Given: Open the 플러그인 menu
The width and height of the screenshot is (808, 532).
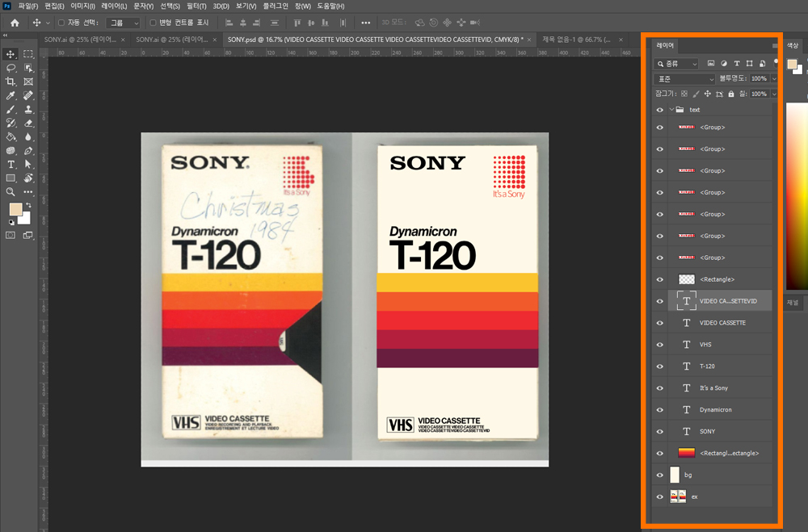Looking at the screenshot, I should click(x=276, y=6).
